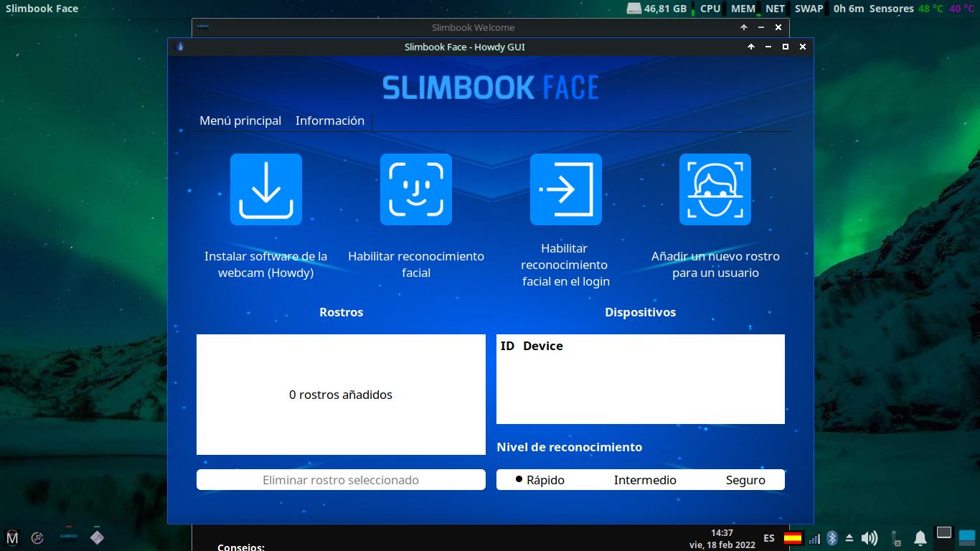Switch to the Información tab

[329, 121]
